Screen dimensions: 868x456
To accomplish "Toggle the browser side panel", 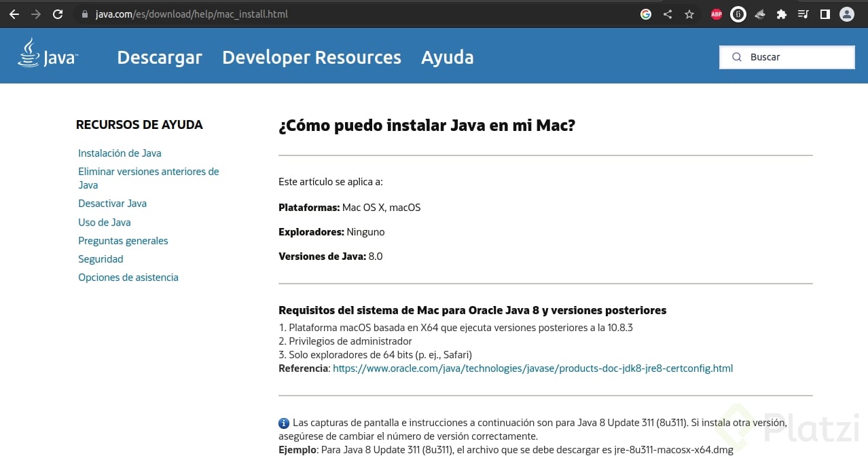I will coord(825,14).
